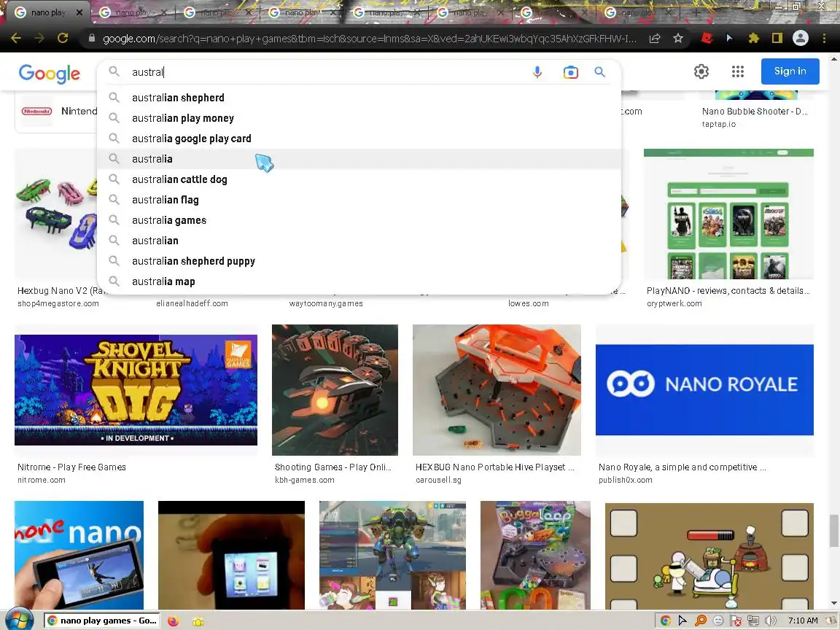Open the PlayNANO reviews image
Screen dimensions: 840x630
pos(728,214)
